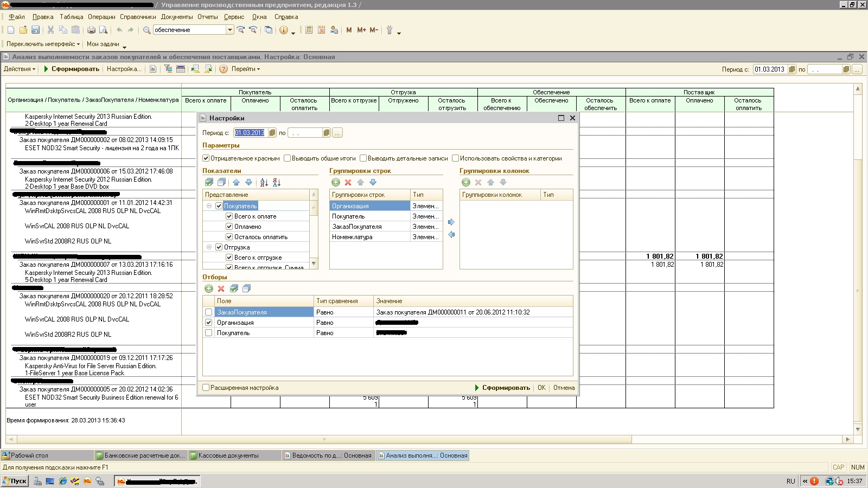Collapse the 'Отгрузка' indicator tree node
The height and width of the screenshot is (488, 868).
click(209, 247)
